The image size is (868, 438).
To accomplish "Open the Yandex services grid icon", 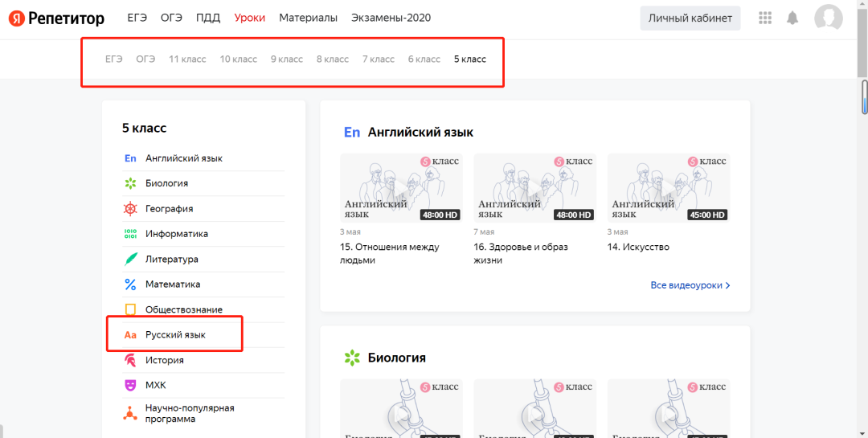I will [765, 18].
